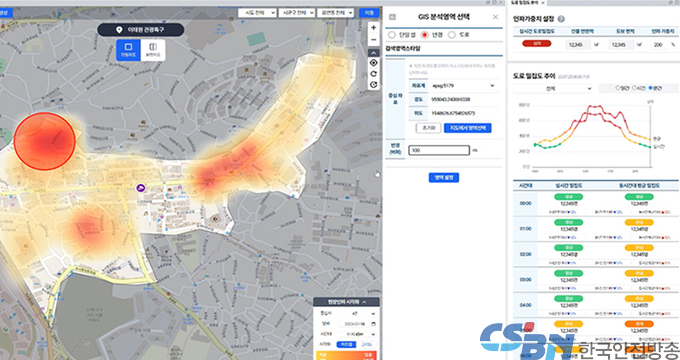This screenshot has width=680, height=360.
Task: Click the 경도 coordinate value field
Action: pos(463,99)
